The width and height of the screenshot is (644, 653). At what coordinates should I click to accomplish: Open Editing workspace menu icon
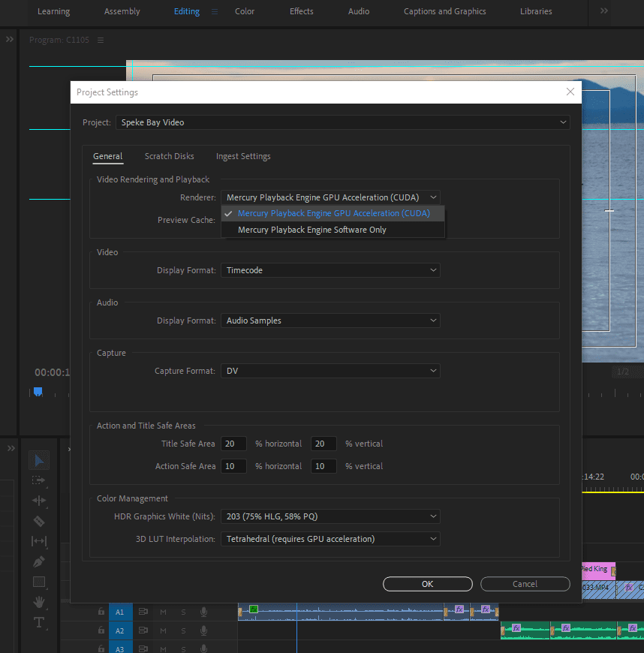215,12
